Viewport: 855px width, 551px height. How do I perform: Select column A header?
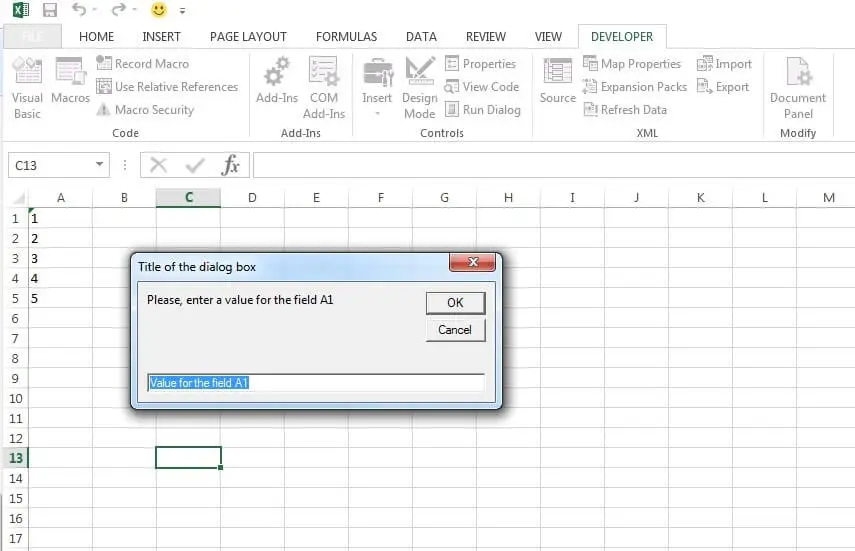point(61,197)
